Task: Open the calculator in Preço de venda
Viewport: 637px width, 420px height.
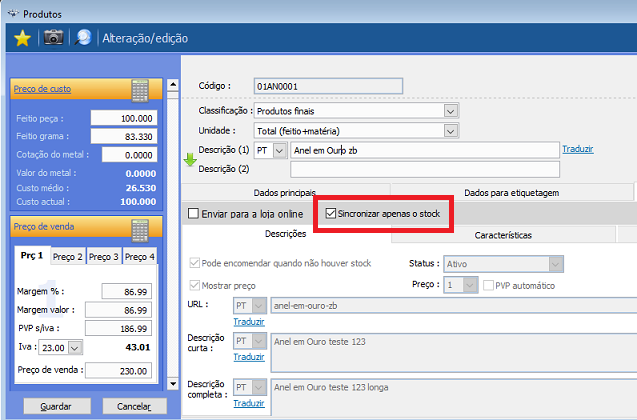Action: pyautogui.click(x=140, y=227)
